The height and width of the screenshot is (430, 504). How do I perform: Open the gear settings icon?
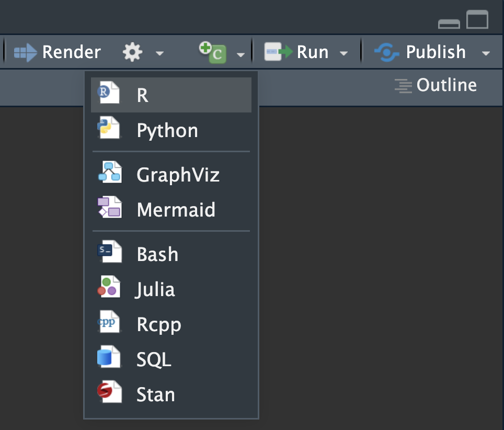pyautogui.click(x=132, y=52)
